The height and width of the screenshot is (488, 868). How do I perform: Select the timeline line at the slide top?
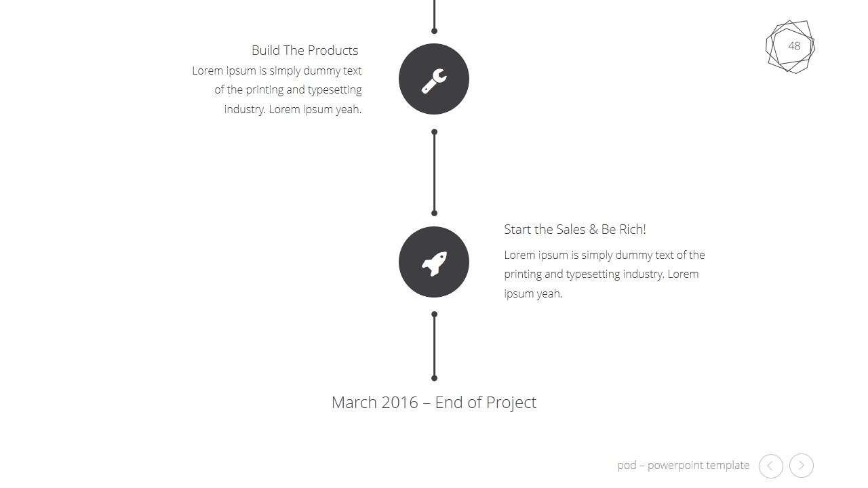(x=434, y=14)
